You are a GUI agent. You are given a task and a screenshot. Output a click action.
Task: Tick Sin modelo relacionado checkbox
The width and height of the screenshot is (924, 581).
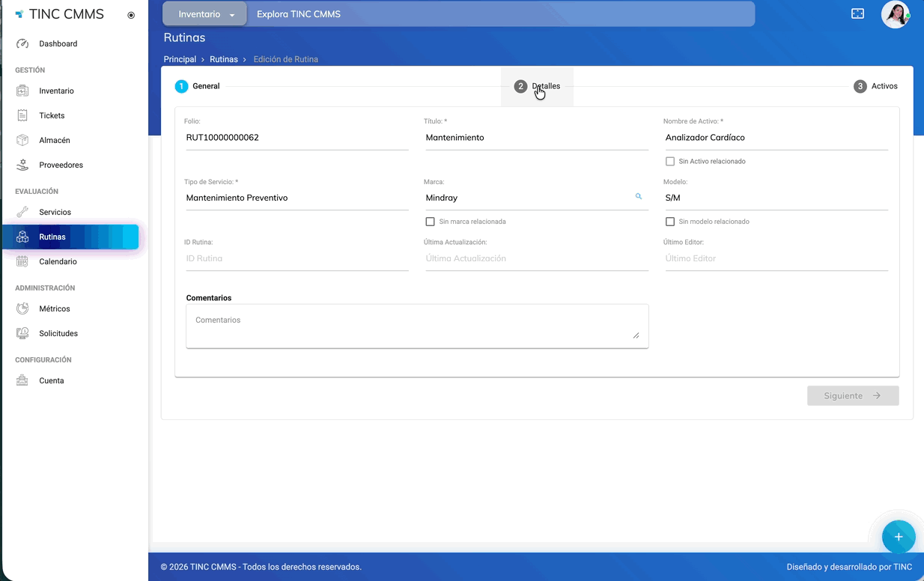670,222
